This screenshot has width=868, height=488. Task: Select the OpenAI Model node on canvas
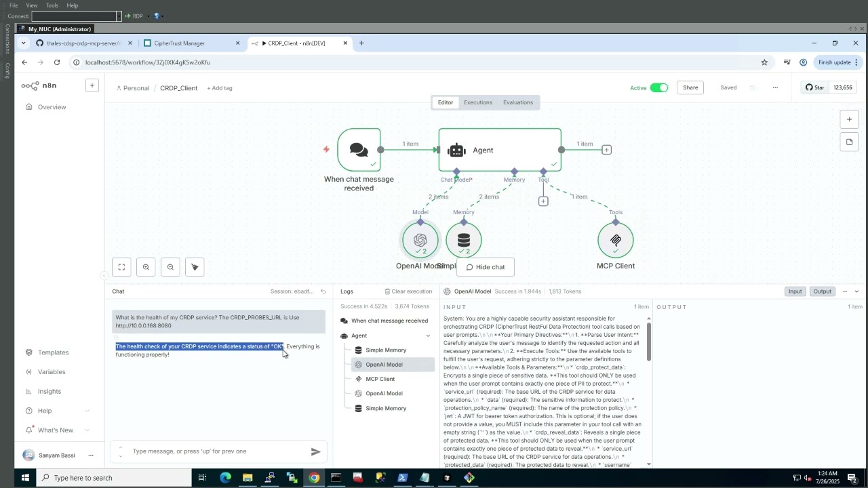420,240
